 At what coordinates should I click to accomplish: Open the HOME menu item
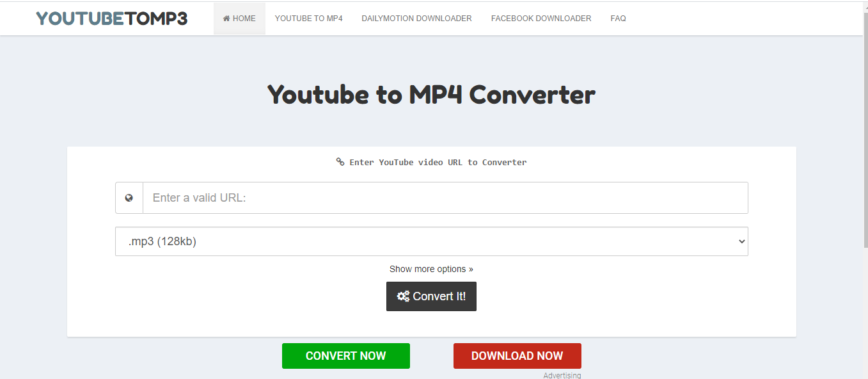239,19
